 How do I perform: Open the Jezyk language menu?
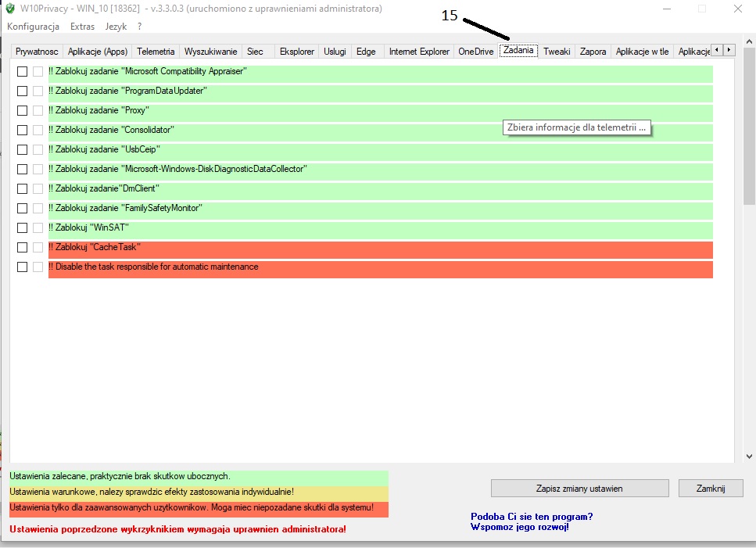click(116, 27)
